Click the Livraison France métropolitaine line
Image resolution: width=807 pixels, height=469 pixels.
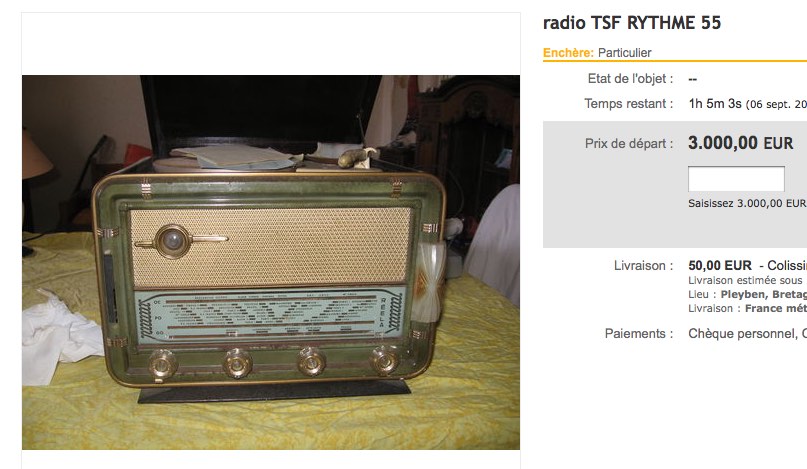(747, 308)
